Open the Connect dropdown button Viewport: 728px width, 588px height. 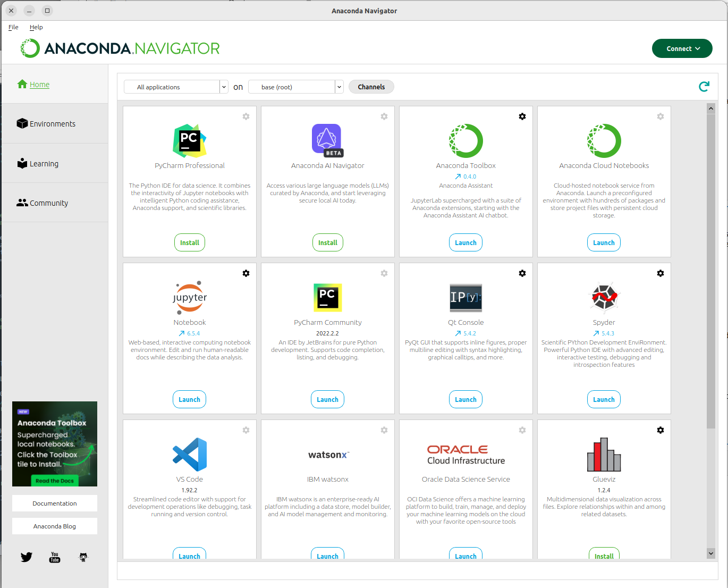[x=682, y=48]
